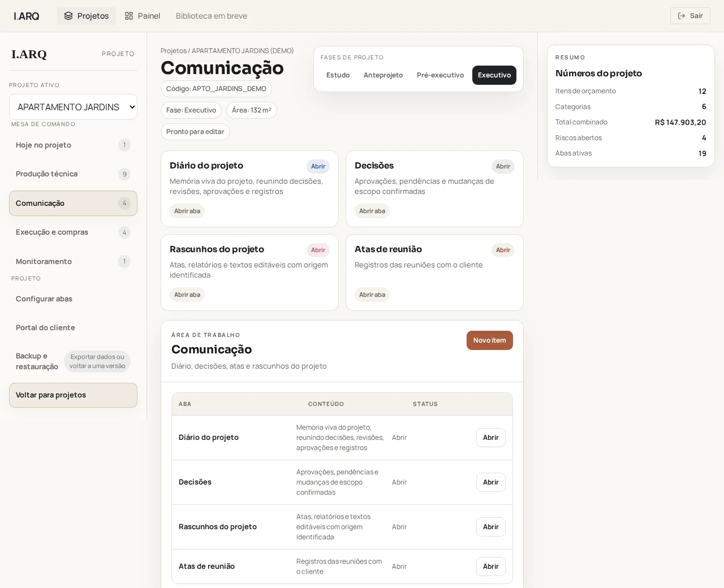Click the Área: 132 m² chip
The width and height of the screenshot is (724, 588).
[x=252, y=110]
